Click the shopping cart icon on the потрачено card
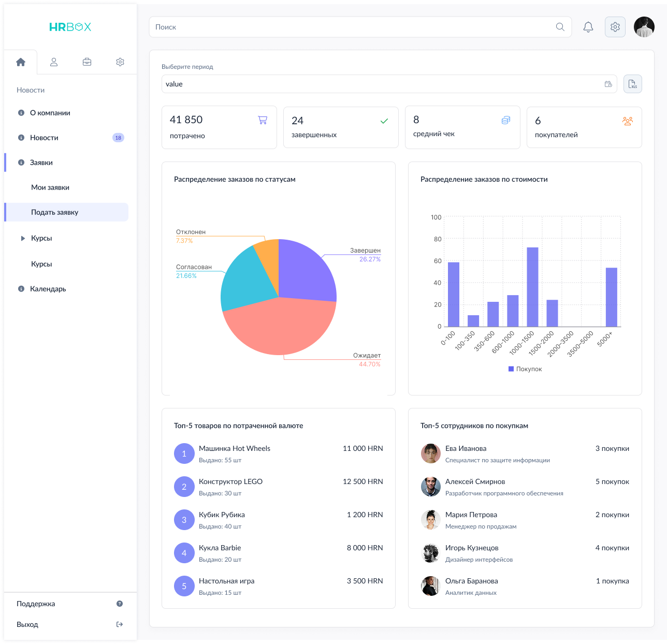Viewport: 667px width, 644px height. [263, 120]
